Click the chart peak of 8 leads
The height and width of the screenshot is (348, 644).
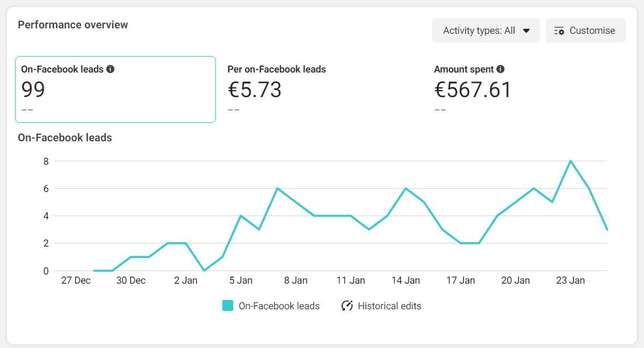click(x=570, y=161)
